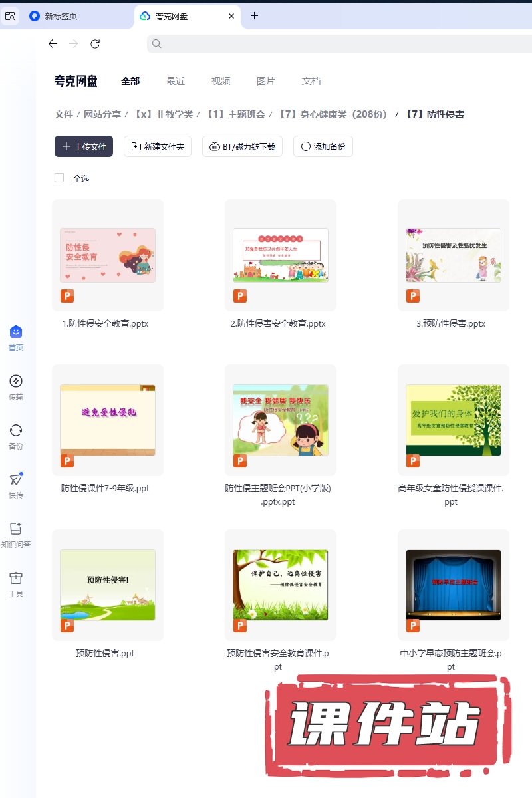Open the 备份 backup sidebar icon
This screenshot has height=798, width=532.
point(16,431)
